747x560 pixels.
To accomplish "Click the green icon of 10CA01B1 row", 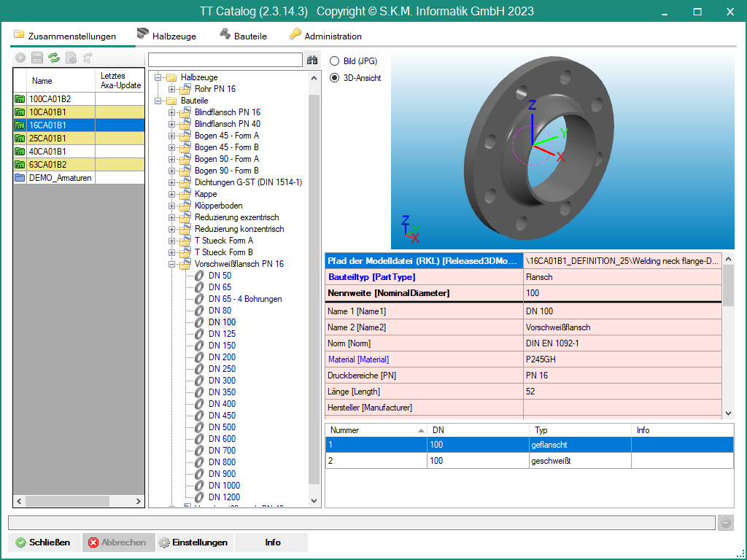I will tap(20, 112).
